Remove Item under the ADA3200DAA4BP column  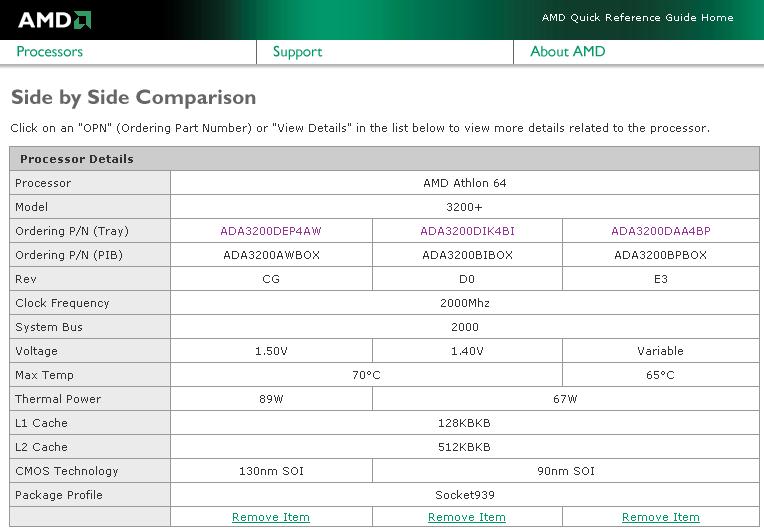click(x=661, y=517)
